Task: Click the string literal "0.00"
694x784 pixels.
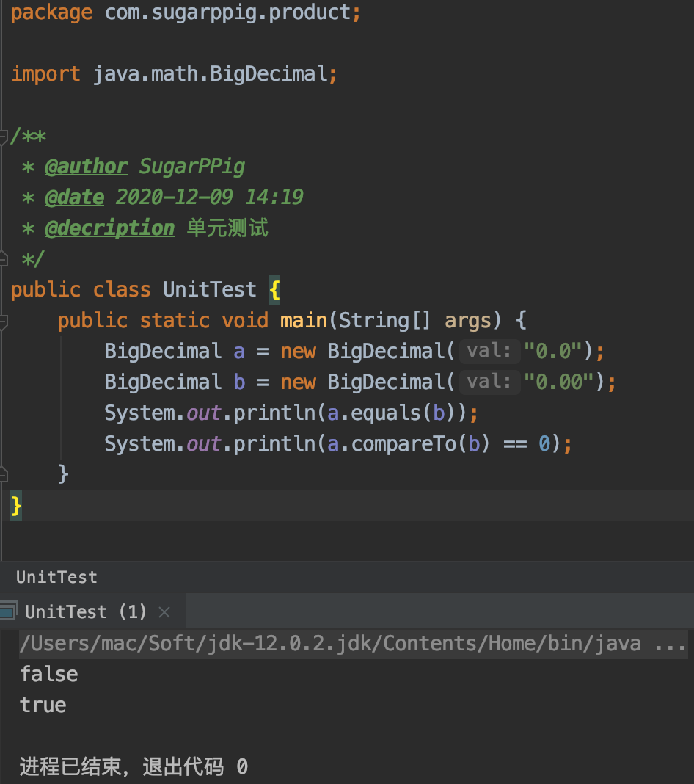Action: [x=558, y=382]
